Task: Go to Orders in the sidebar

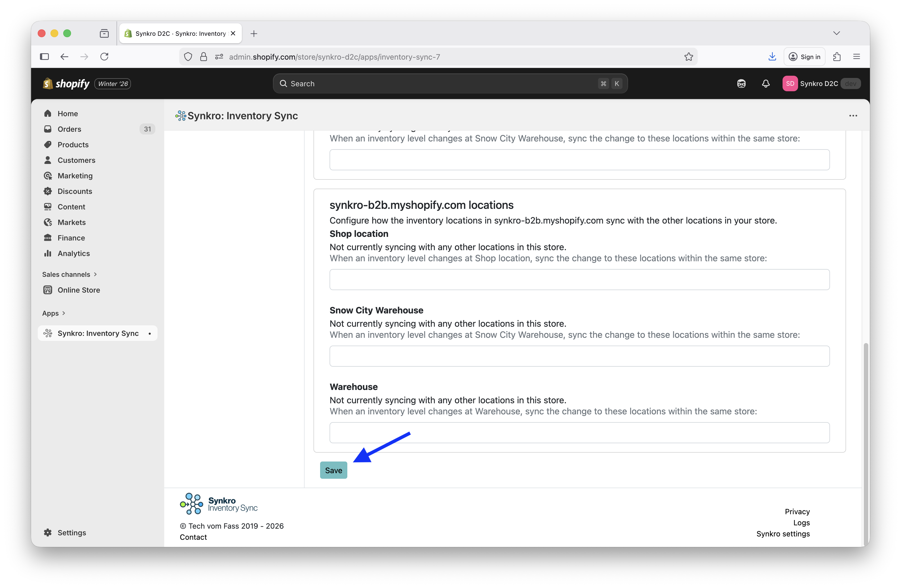Action: (69, 129)
